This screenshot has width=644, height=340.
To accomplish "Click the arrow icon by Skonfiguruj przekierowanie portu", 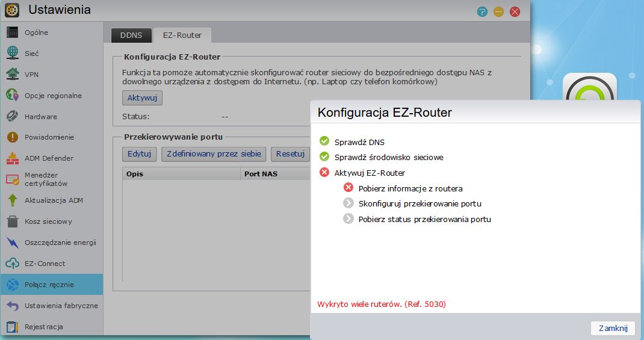I will [348, 203].
